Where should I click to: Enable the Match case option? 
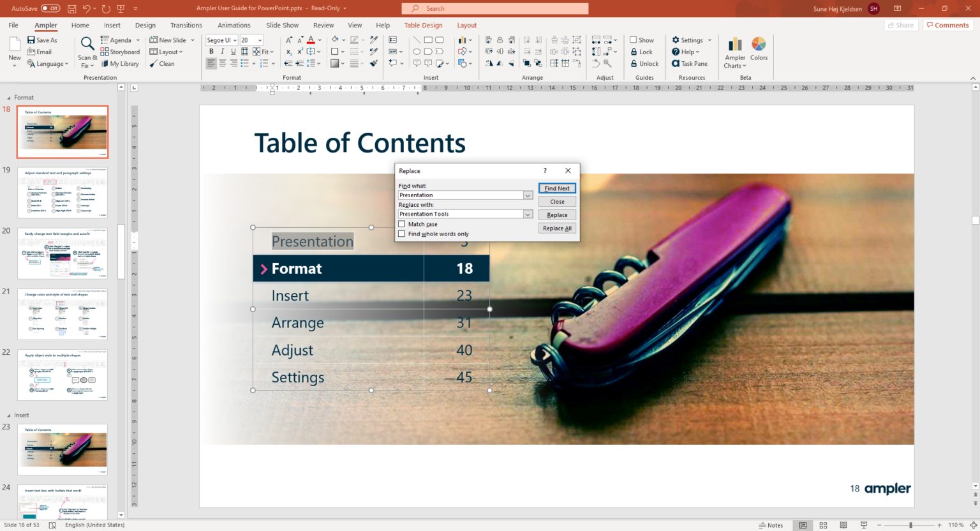tap(403, 224)
